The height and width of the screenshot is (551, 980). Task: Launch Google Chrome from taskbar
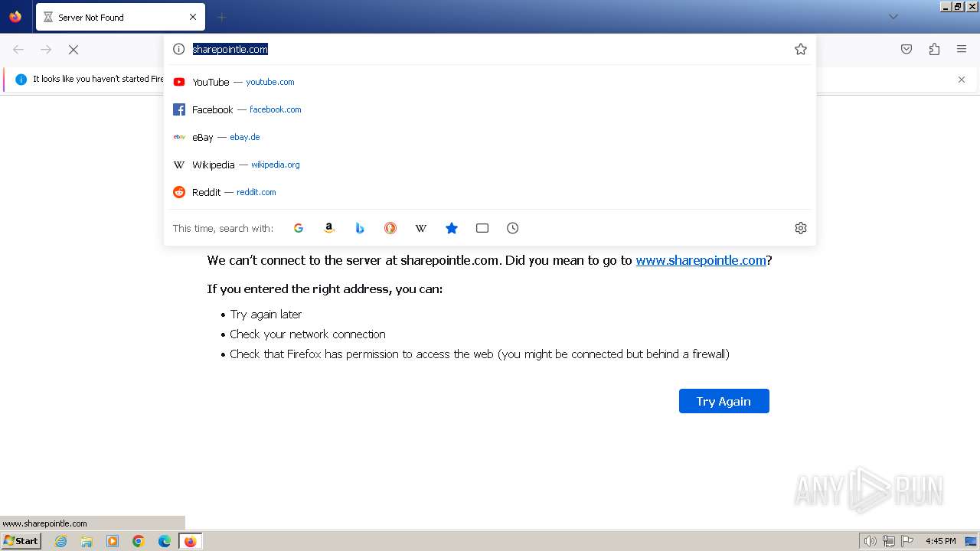(x=139, y=541)
